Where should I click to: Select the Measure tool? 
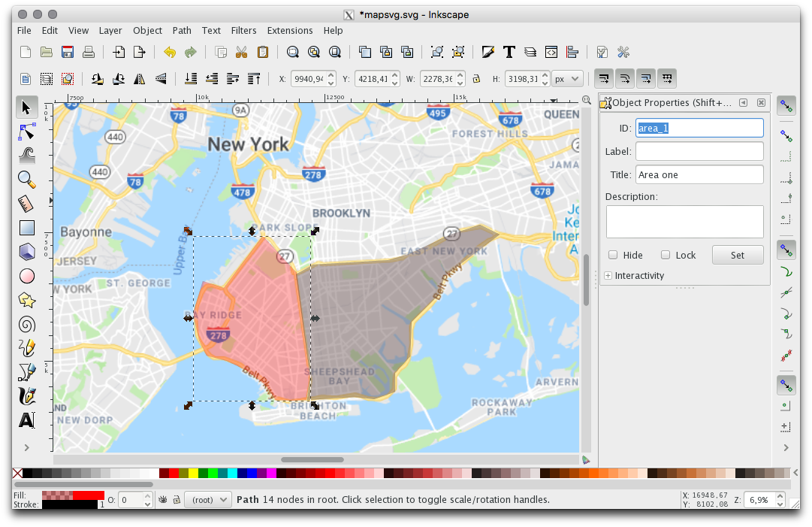tap(26, 204)
